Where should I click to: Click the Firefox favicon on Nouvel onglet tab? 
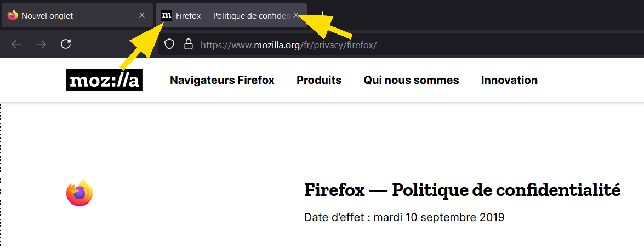13,15
